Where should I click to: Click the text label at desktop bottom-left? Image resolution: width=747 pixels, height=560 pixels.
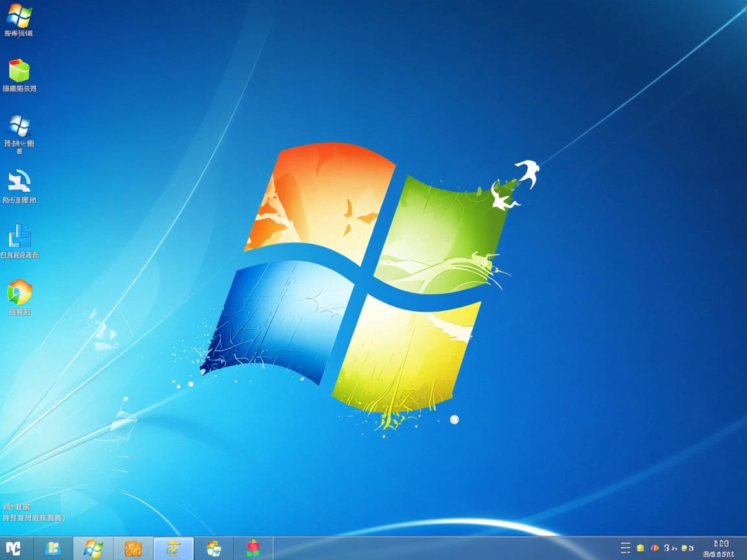point(32,512)
